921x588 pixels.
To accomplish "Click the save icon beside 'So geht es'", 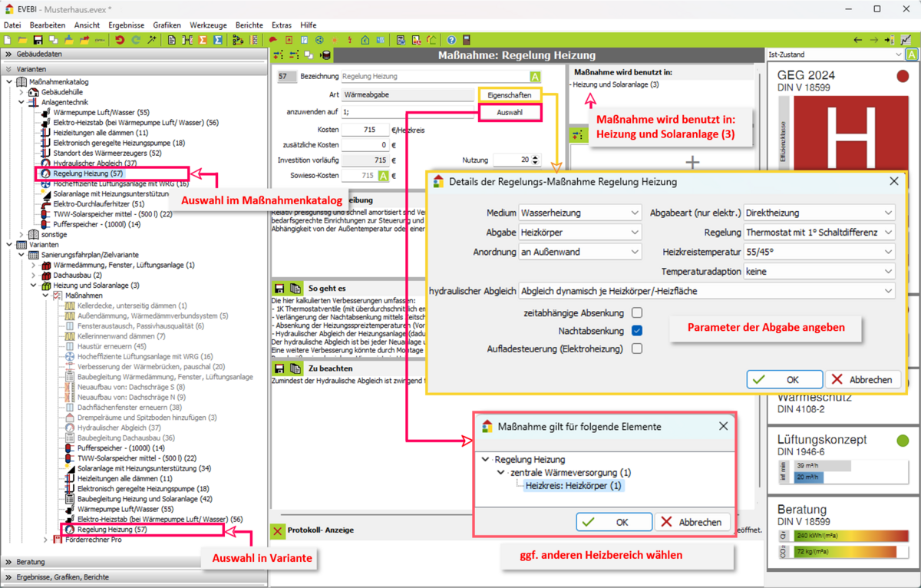I will coord(279,289).
